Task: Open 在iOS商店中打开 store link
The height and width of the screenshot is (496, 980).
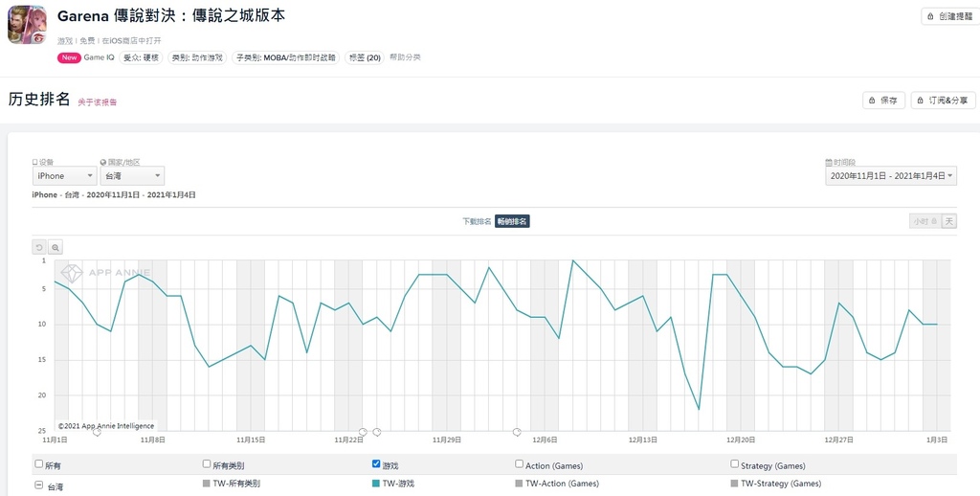Action: 132,40
